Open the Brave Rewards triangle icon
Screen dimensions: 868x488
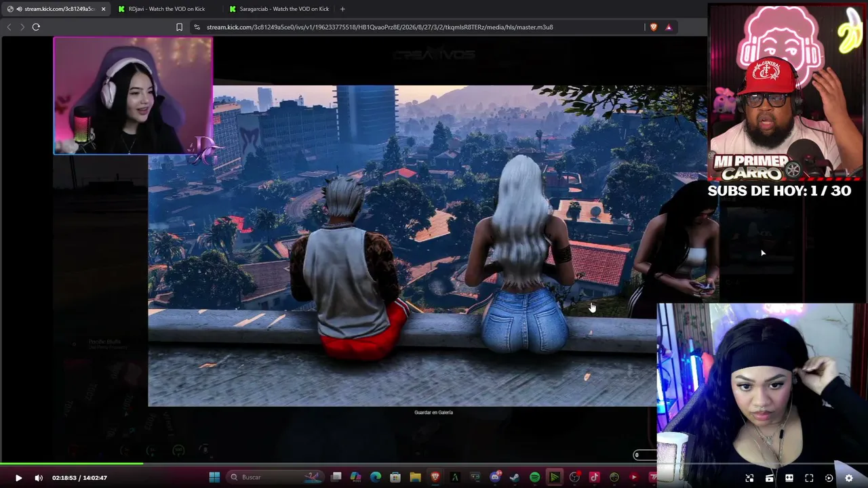669,27
